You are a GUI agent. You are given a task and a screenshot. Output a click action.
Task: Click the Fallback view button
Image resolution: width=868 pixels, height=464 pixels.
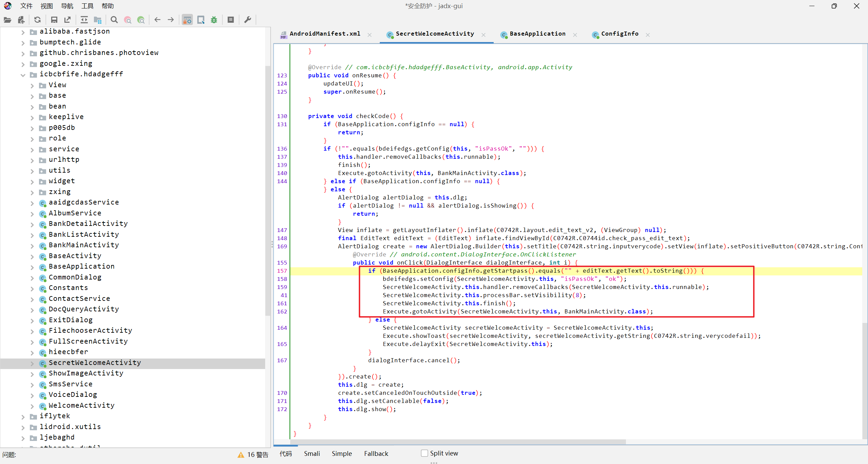click(x=376, y=453)
